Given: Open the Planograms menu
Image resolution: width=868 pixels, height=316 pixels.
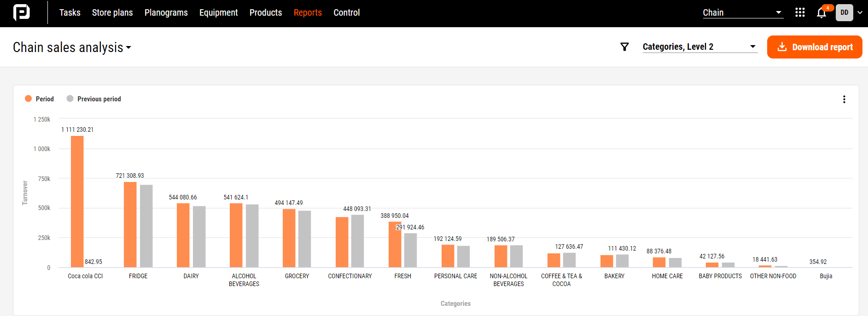Looking at the screenshot, I should point(166,13).
